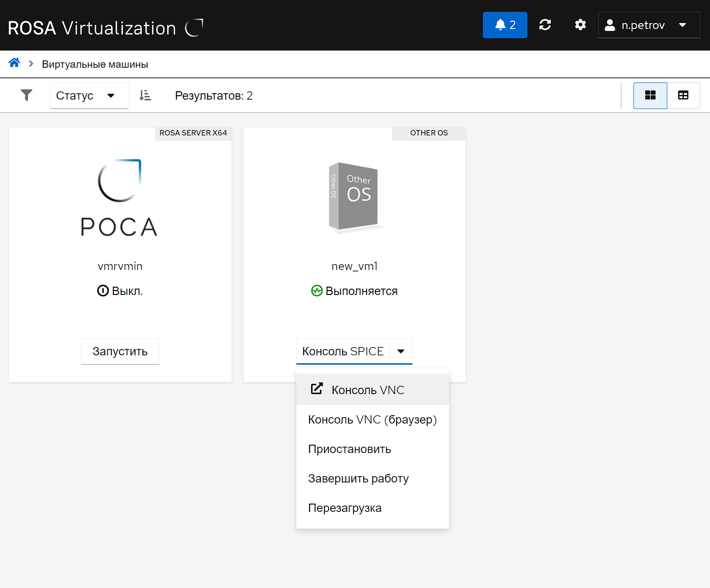The height and width of the screenshot is (588, 710).
Task: Click the Other OS box image
Action: point(354,197)
